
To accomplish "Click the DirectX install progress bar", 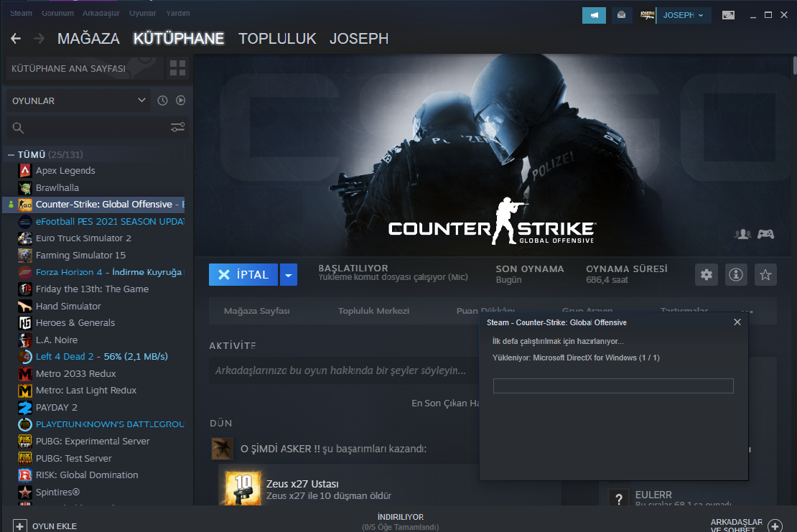I will click(613, 386).
